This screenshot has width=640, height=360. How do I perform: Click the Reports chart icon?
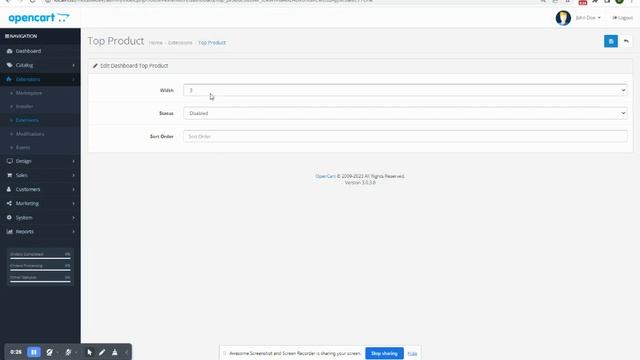click(9, 231)
